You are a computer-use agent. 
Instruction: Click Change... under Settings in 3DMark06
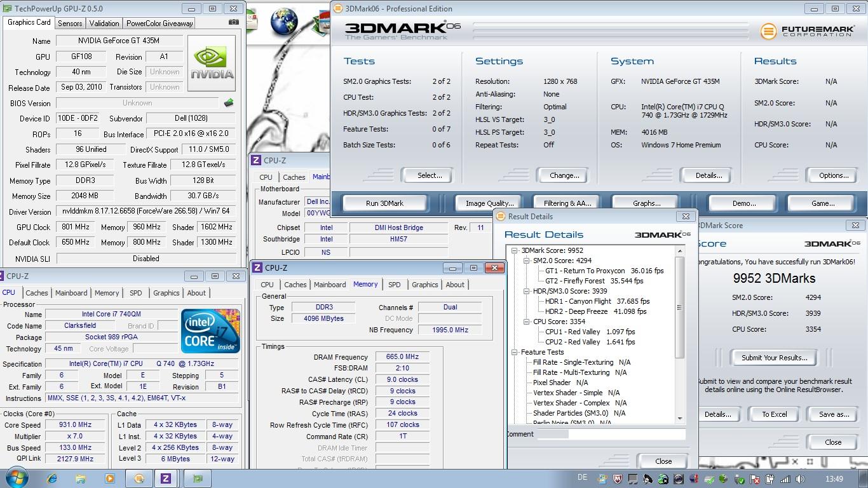coord(564,175)
